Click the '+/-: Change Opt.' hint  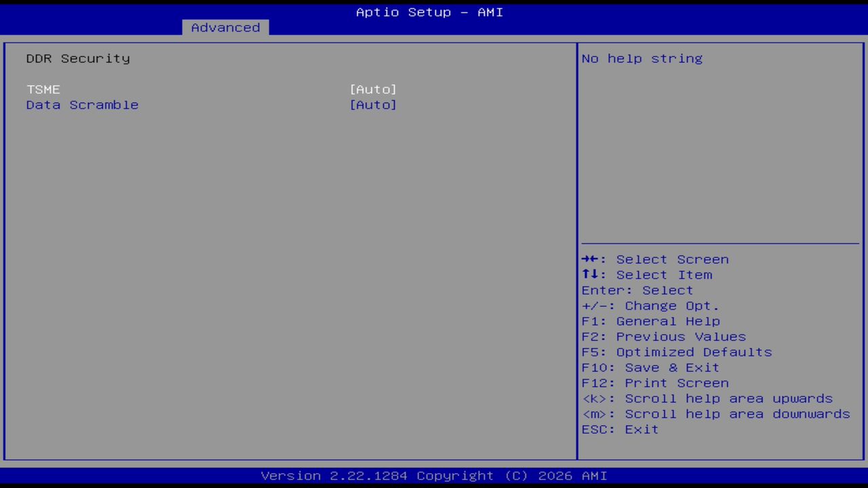[x=650, y=306]
